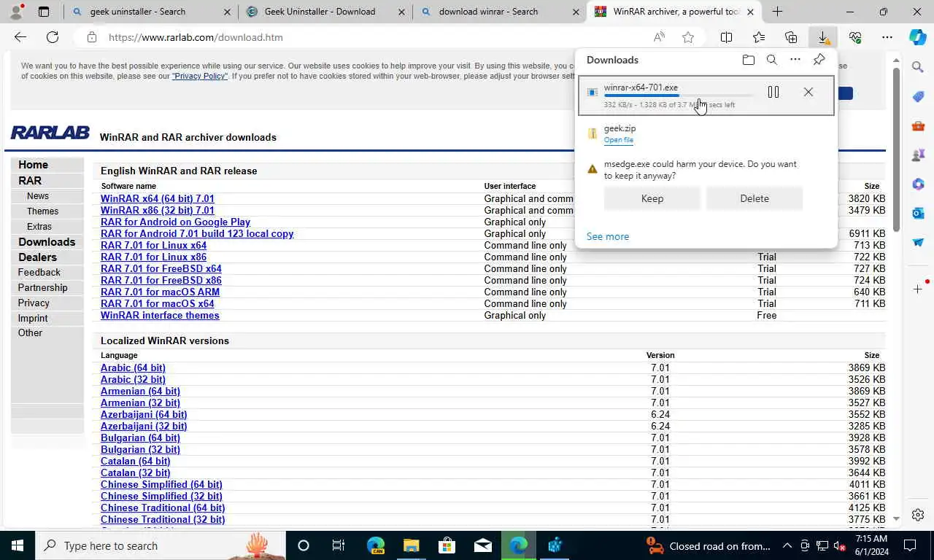The image size is (934, 560).
Task: Open the Favorites list icon
Action: tap(759, 37)
